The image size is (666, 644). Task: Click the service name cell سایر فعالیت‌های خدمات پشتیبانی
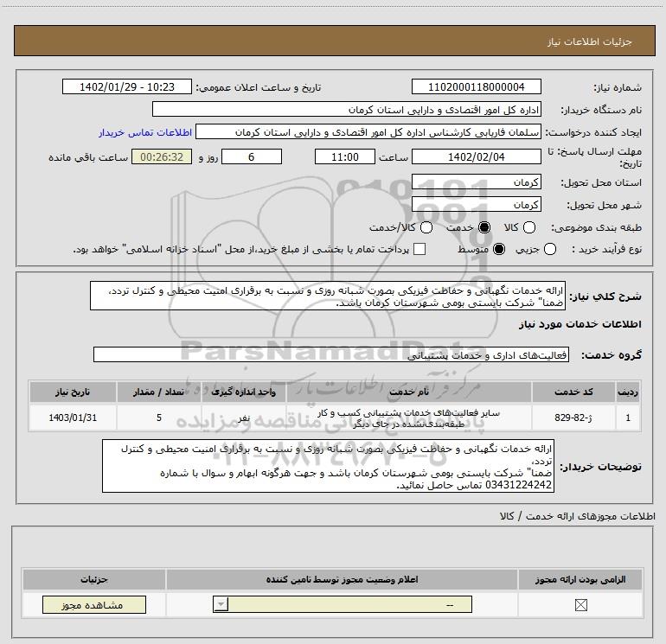408,418
